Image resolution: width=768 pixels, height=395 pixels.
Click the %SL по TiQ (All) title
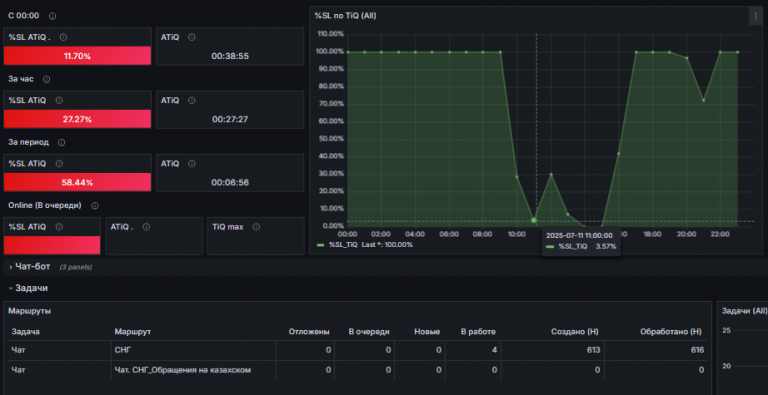tap(345, 16)
